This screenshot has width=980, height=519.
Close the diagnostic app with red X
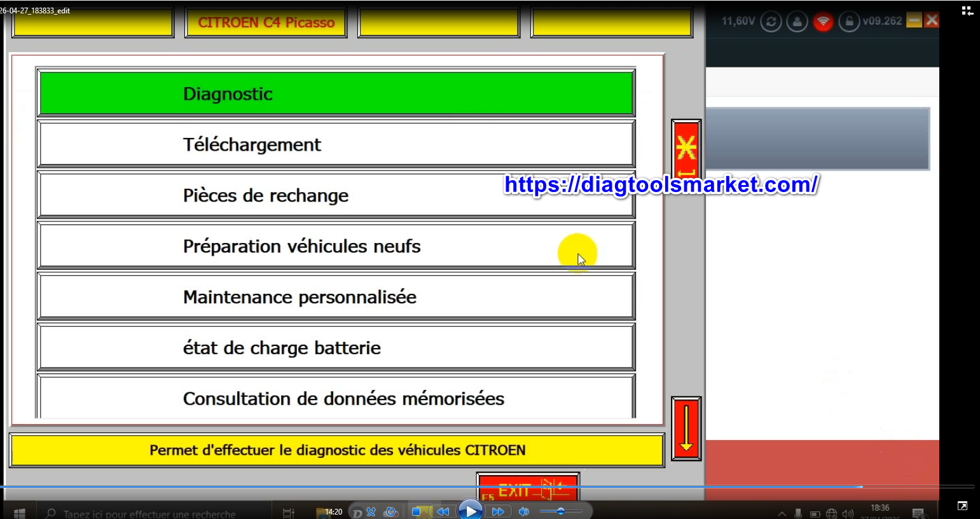click(932, 20)
